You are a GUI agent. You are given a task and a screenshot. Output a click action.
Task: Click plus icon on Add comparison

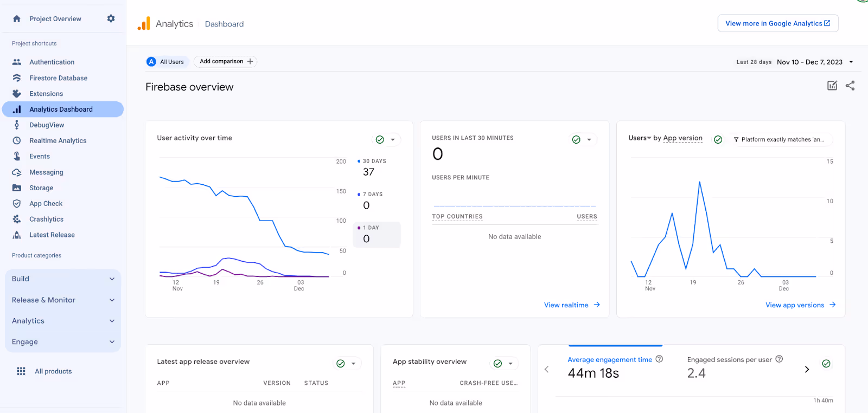click(x=250, y=61)
